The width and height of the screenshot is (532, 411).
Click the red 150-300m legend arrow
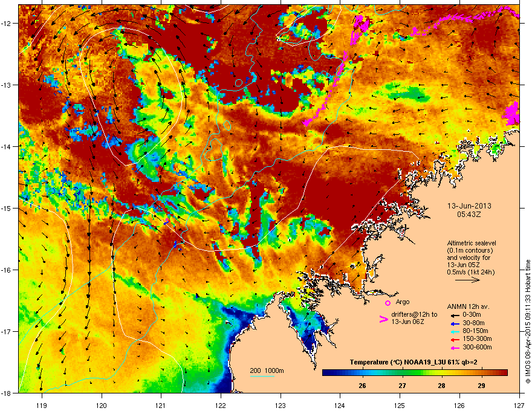click(455, 340)
